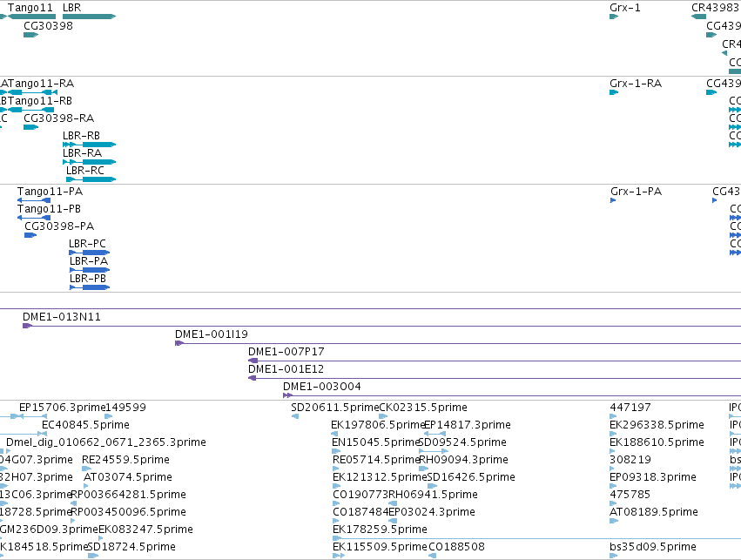Click the Grx-1-RA transcript

(614, 92)
